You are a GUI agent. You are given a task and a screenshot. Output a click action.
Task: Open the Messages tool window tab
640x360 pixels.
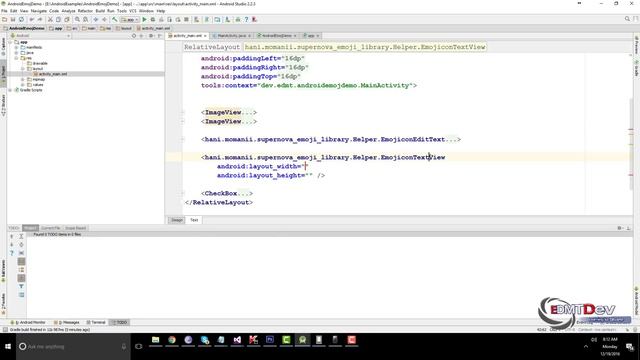67,322
